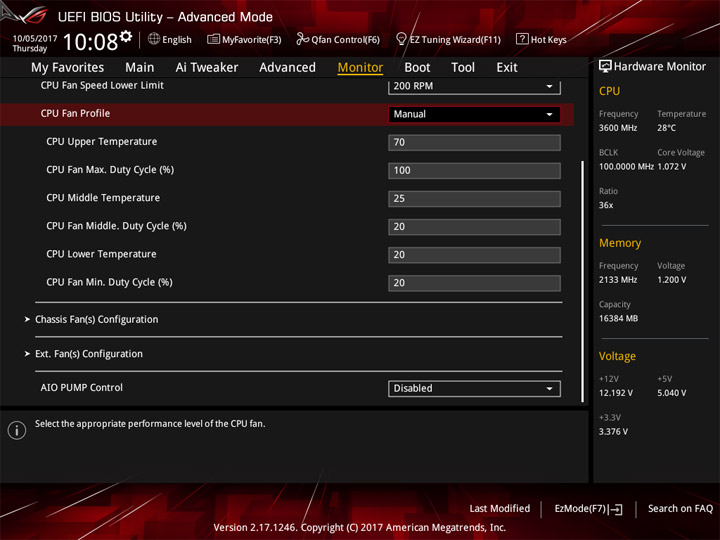Open the CPU Fan Profile Manual dropdown
Image resolution: width=720 pixels, height=540 pixels.
click(x=474, y=114)
